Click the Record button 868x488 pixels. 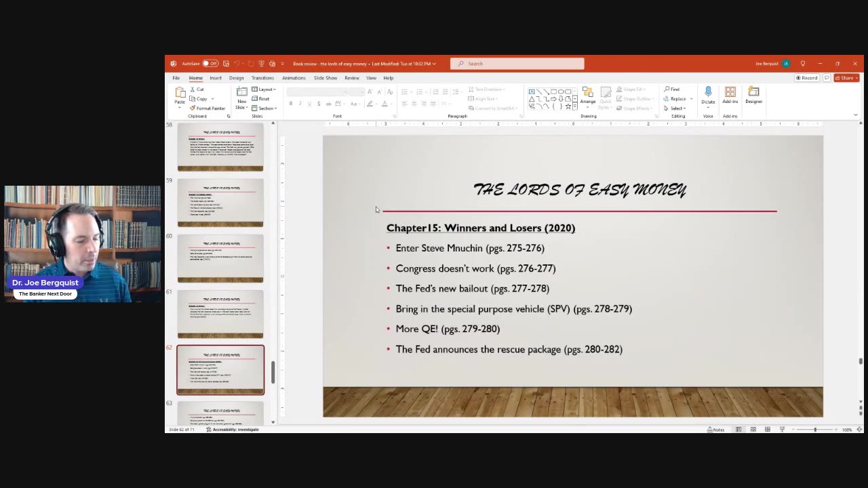pos(806,78)
